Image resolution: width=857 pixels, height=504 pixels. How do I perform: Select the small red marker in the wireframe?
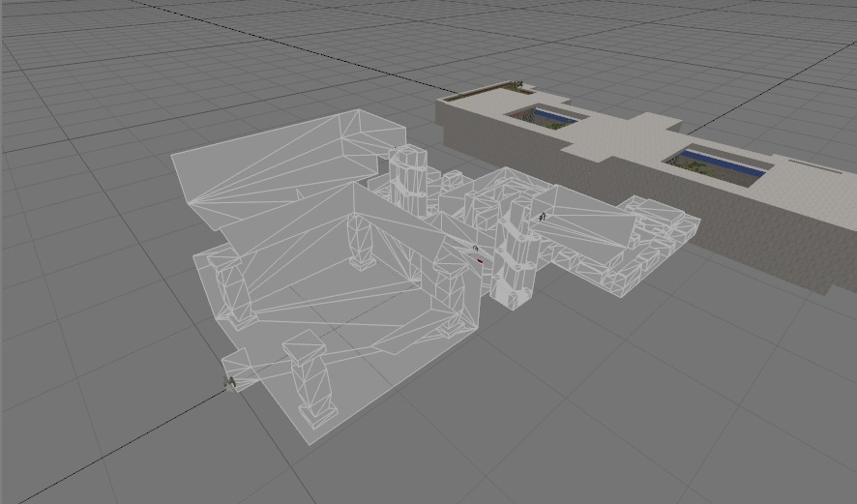coord(481,261)
